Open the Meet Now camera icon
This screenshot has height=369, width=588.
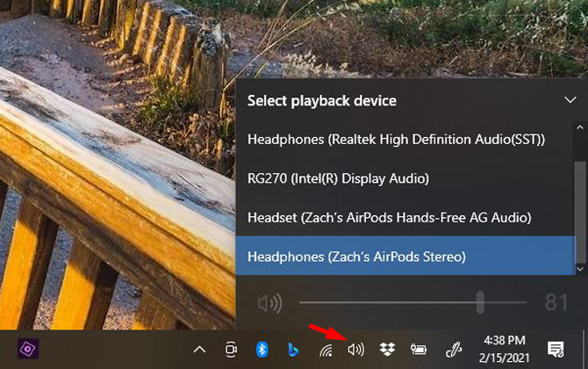231,350
